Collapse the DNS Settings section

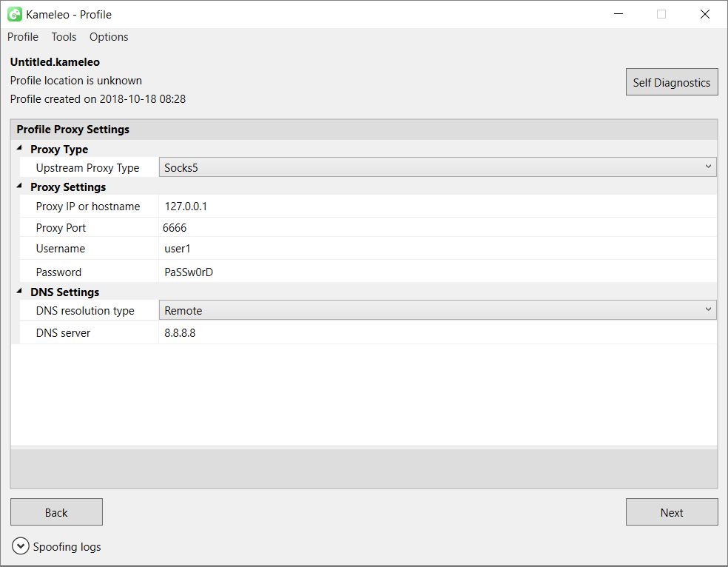click(19, 291)
